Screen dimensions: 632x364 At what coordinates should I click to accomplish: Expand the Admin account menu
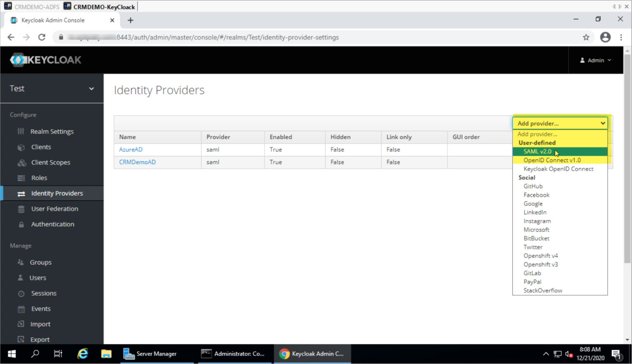(x=595, y=60)
